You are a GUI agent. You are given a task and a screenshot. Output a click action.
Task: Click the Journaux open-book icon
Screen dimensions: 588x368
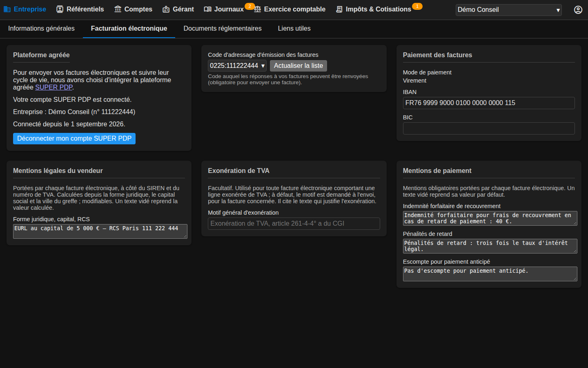(x=207, y=9)
